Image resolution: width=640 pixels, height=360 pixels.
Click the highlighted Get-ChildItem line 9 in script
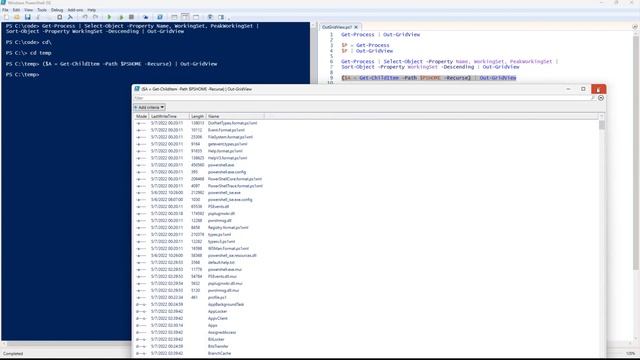429,78
